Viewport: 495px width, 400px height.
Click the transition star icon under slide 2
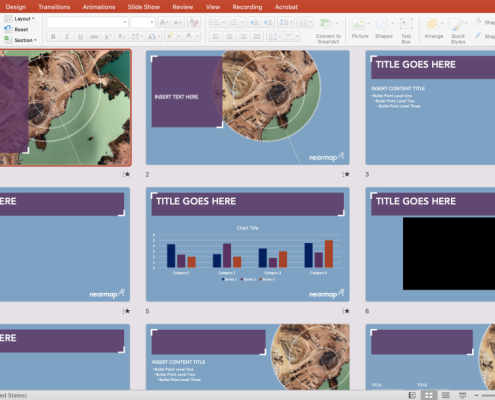[346, 174]
